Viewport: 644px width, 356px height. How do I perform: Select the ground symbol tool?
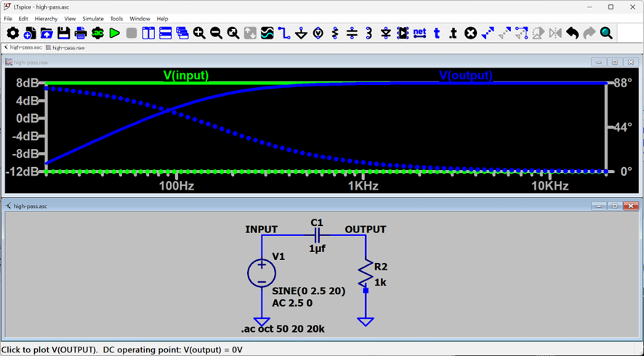(301, 33)
